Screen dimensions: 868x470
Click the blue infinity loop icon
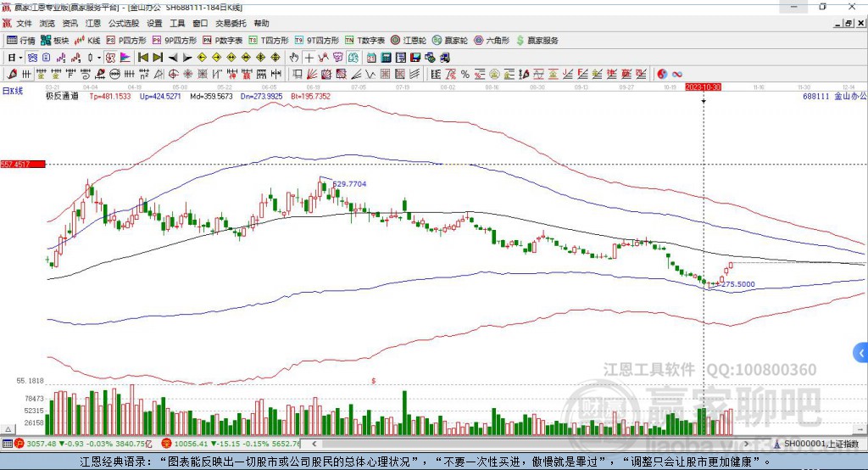pyautogui.click(x=677, y=74)
